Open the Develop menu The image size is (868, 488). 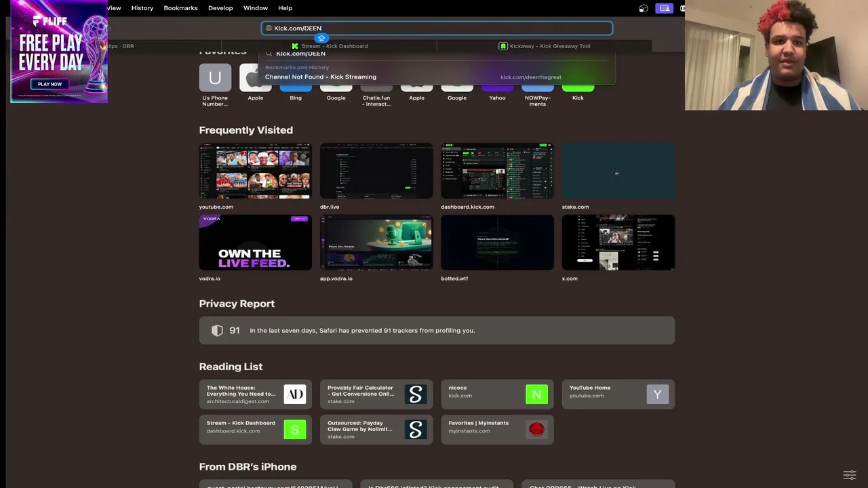coord(220,8)
